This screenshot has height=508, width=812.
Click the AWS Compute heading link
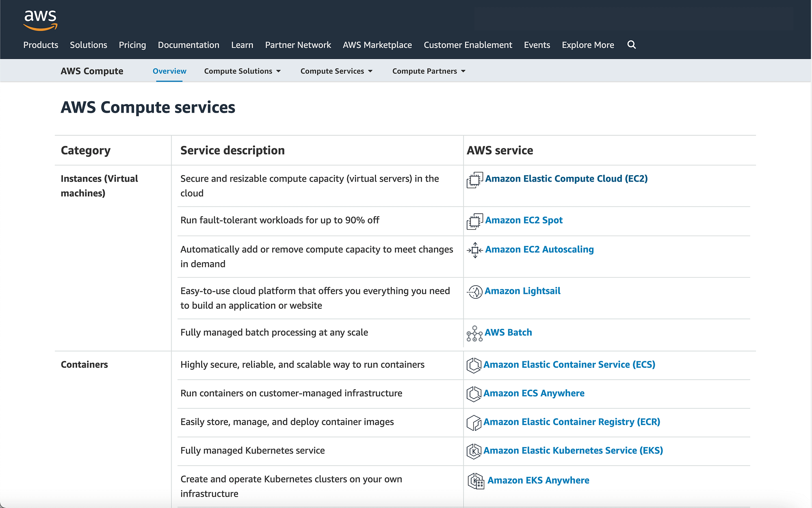(x=92, y=71)
